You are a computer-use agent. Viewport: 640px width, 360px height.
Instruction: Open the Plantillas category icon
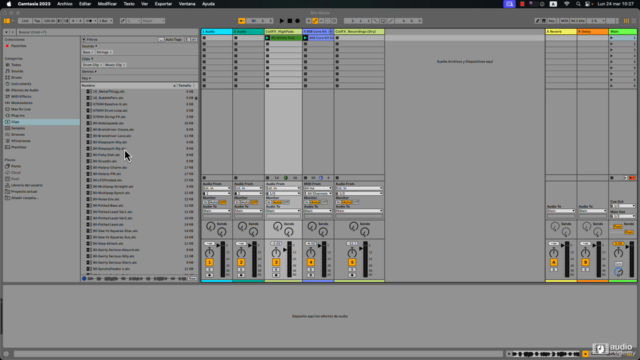7,147
